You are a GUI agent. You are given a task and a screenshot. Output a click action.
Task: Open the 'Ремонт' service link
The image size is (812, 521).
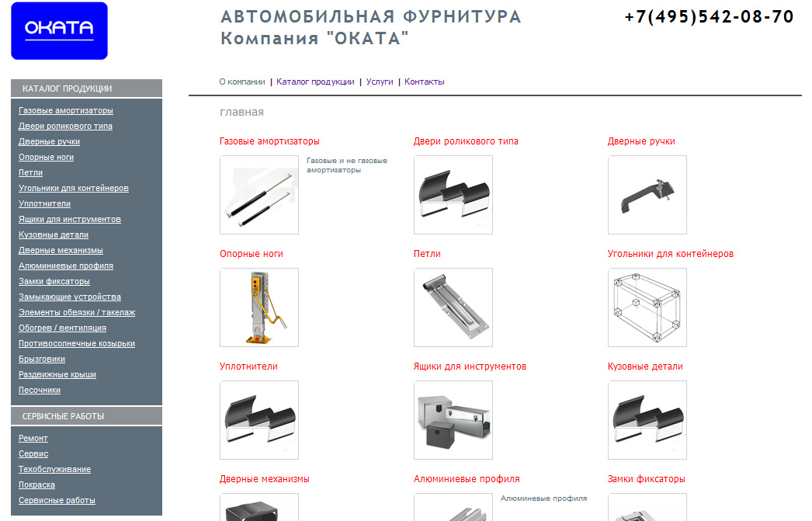click(x=33, y=438)
